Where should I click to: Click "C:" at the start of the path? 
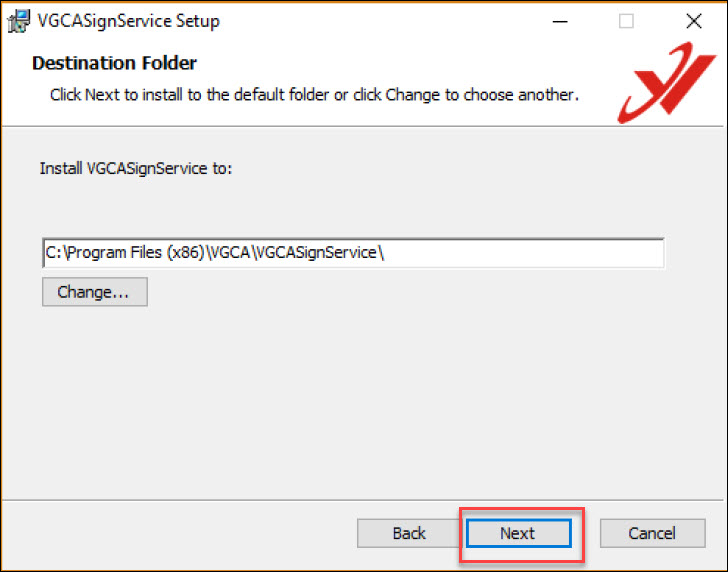point(52,253)
